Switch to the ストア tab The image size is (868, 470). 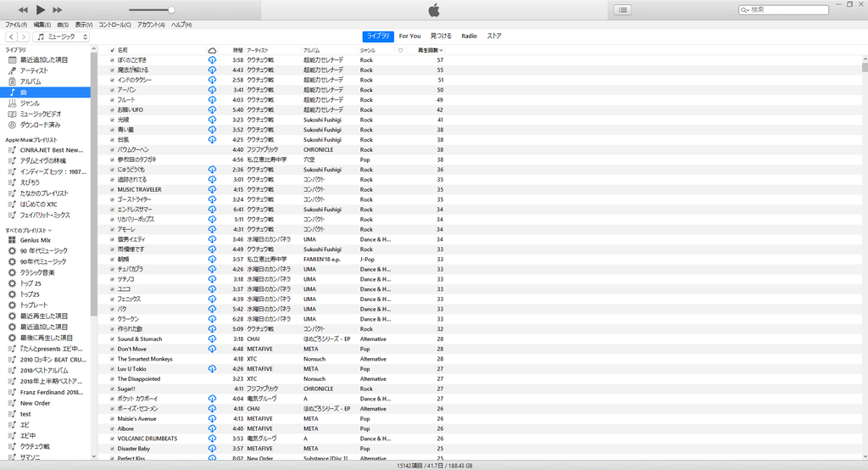494,36
